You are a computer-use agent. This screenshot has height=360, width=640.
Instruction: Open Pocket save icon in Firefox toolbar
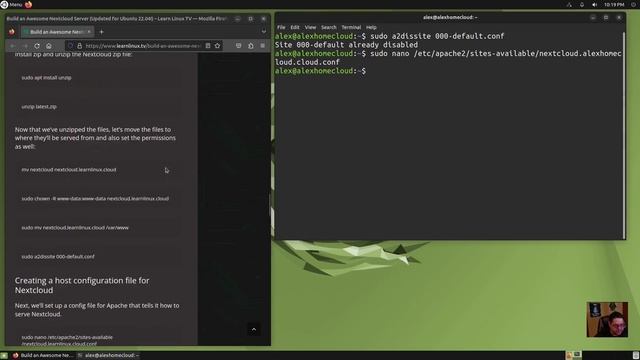tap(239, 46)
